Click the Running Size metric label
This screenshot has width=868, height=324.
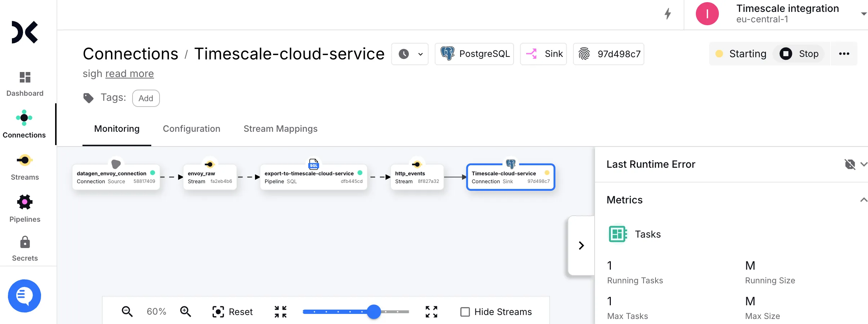coord(770,280)
